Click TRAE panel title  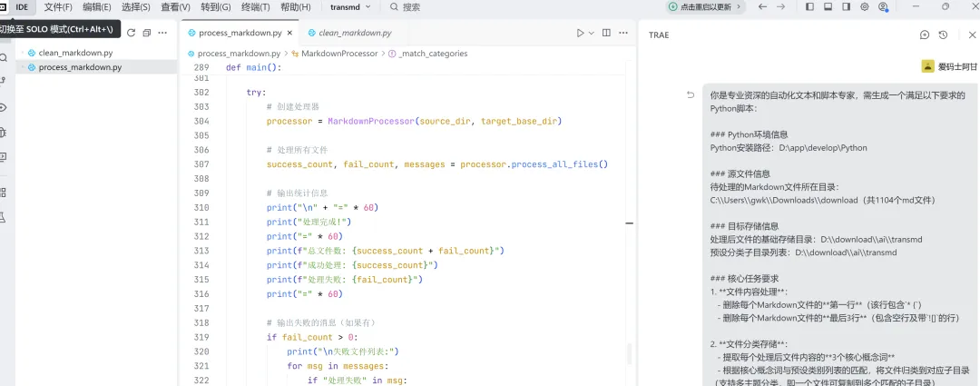click(x=659, y=35)
